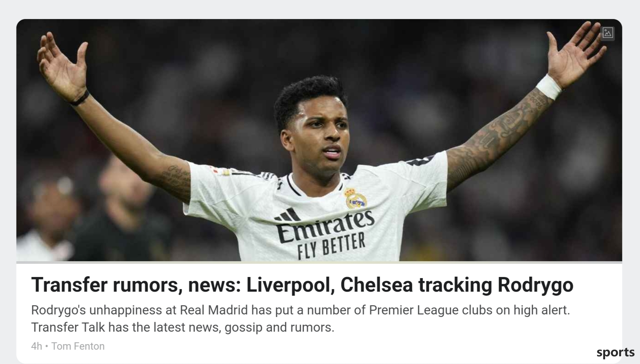This screenshot has width=640, height=364.
Task: Open the Transfer rumors headline article
Action: [302, 285]
